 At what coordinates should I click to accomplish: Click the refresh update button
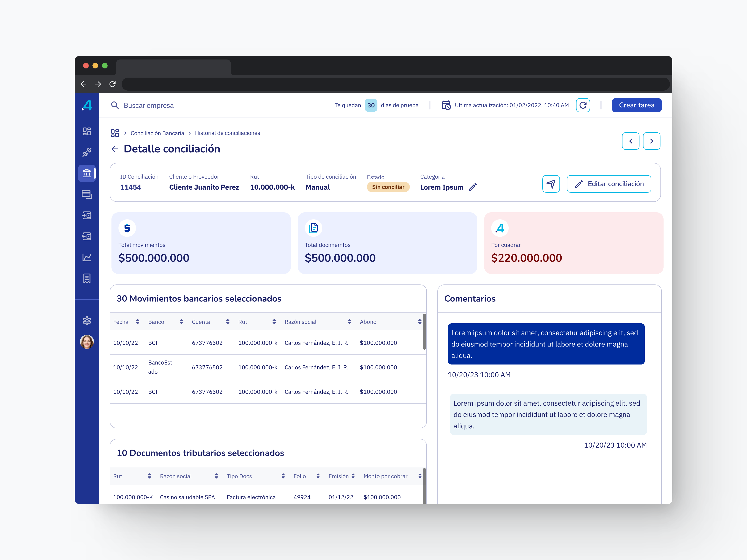pos(583,105)
